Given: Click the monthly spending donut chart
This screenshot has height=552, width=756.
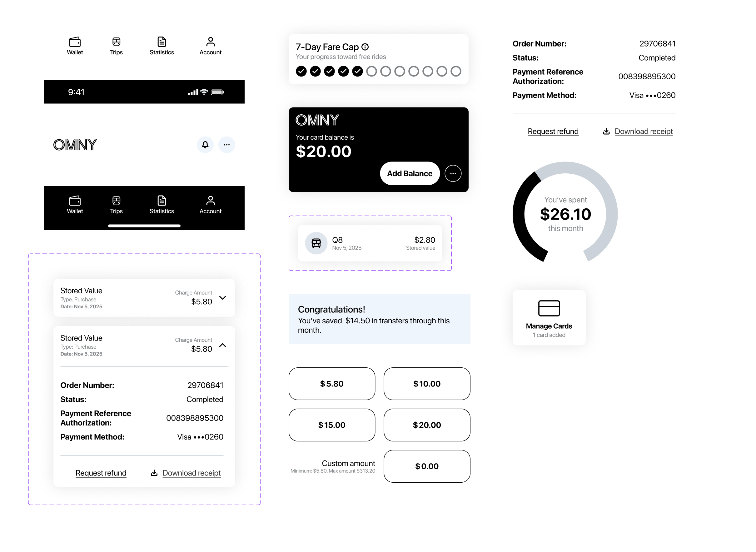Looking at the screenshot, I should [565, 214].
